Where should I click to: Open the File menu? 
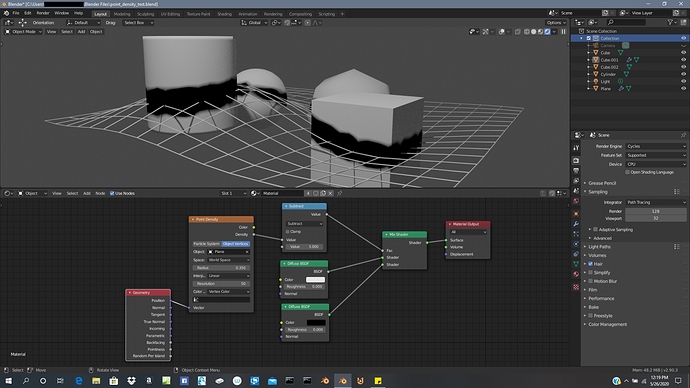pos(16,13)
